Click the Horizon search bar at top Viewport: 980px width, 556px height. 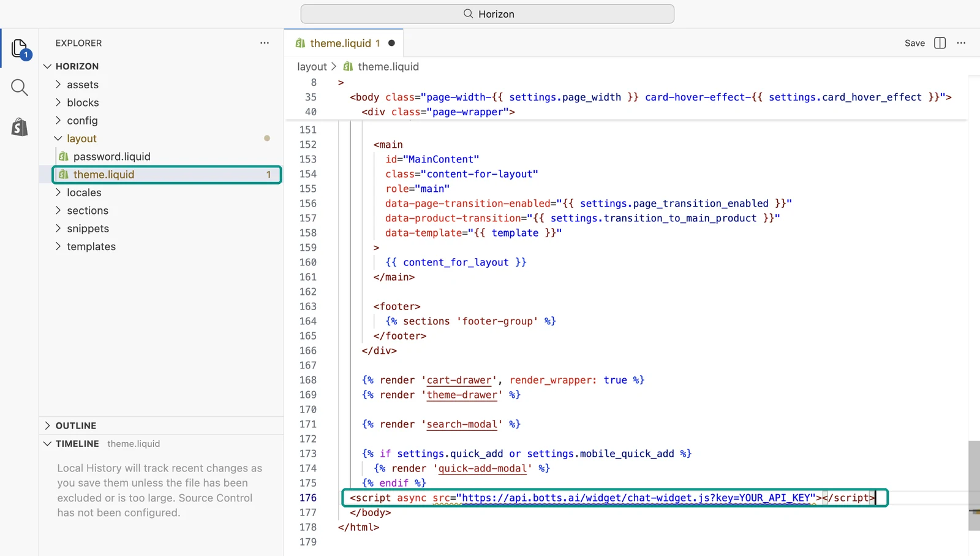[x=488, y=13]
